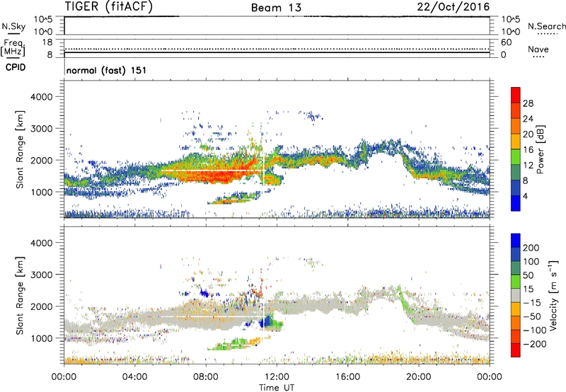Click the text normal (fast) 151
Image resolution: width=566 pixels, height=392 pixels.
[x=107, y=70]
